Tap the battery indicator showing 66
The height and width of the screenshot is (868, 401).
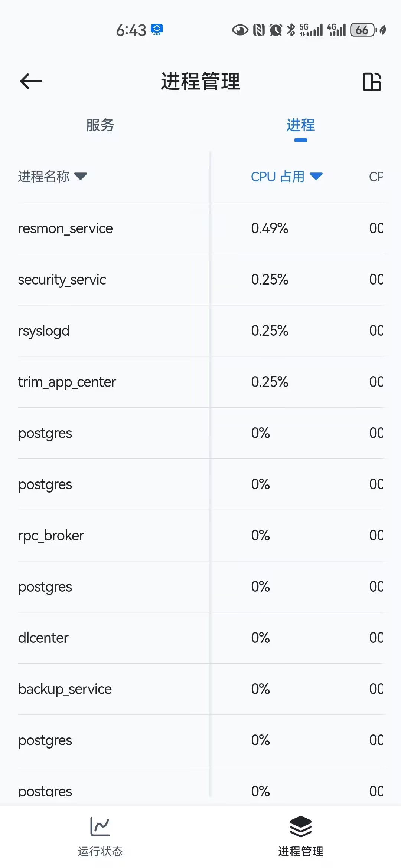click(x=363, y=30)
